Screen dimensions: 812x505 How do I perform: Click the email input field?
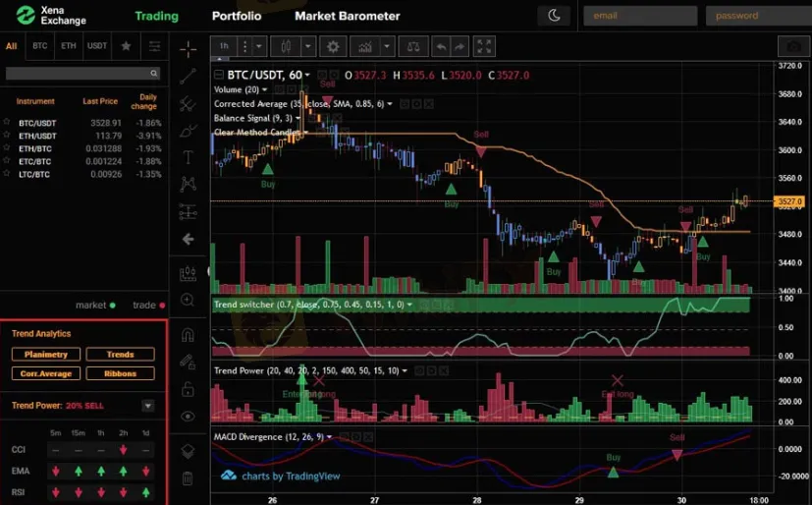[640, 16]
